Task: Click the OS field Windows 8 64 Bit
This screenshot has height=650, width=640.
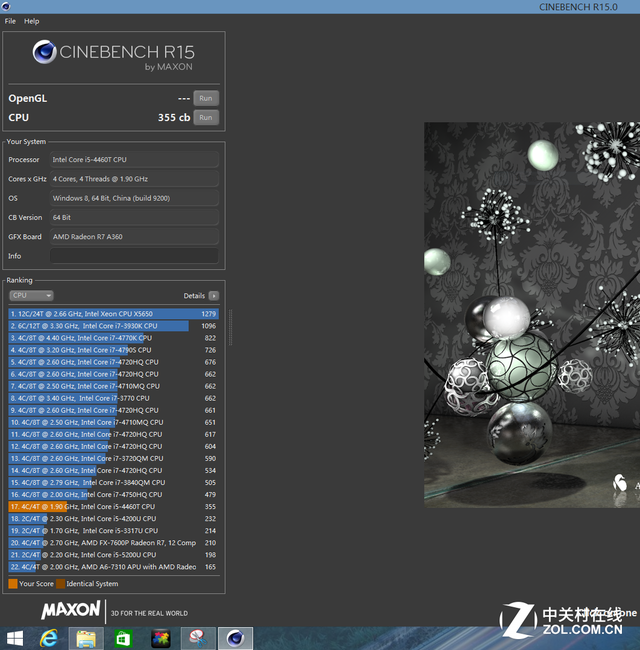Action: pyautogui.click(x=134, y=198)
